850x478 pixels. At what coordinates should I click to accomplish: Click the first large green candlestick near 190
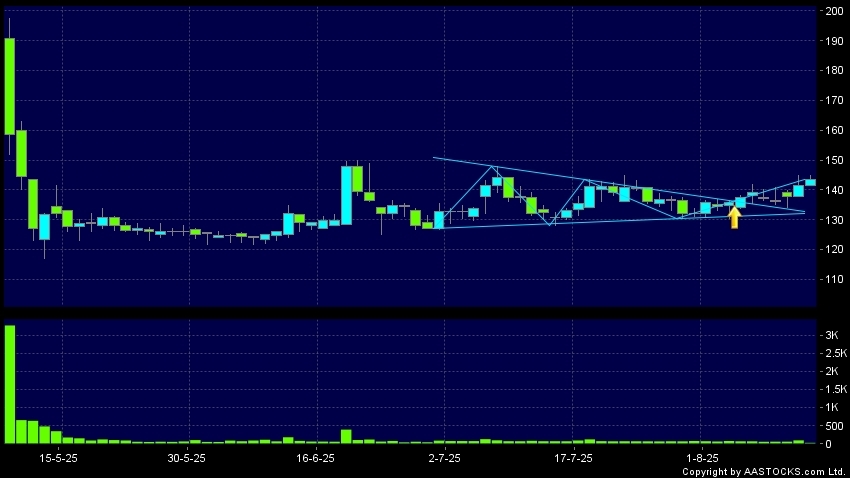pos(10,86)
